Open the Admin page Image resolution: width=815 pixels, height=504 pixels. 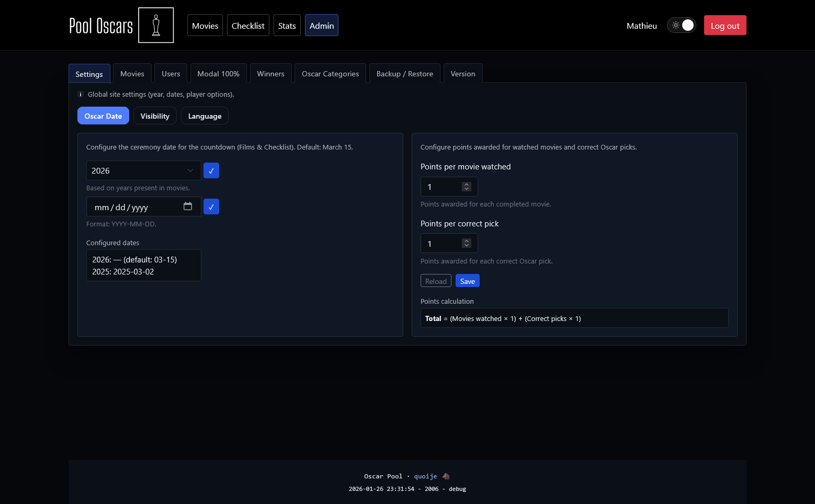322,25
